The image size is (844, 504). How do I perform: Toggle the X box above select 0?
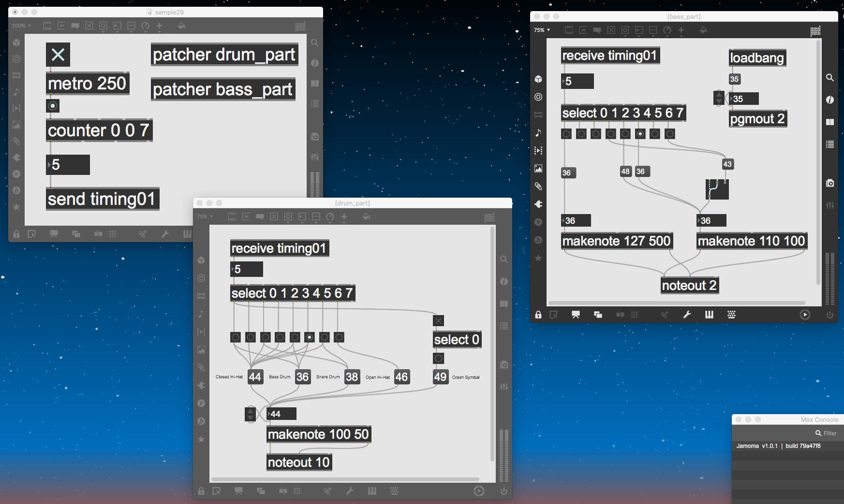coord(438,320)
